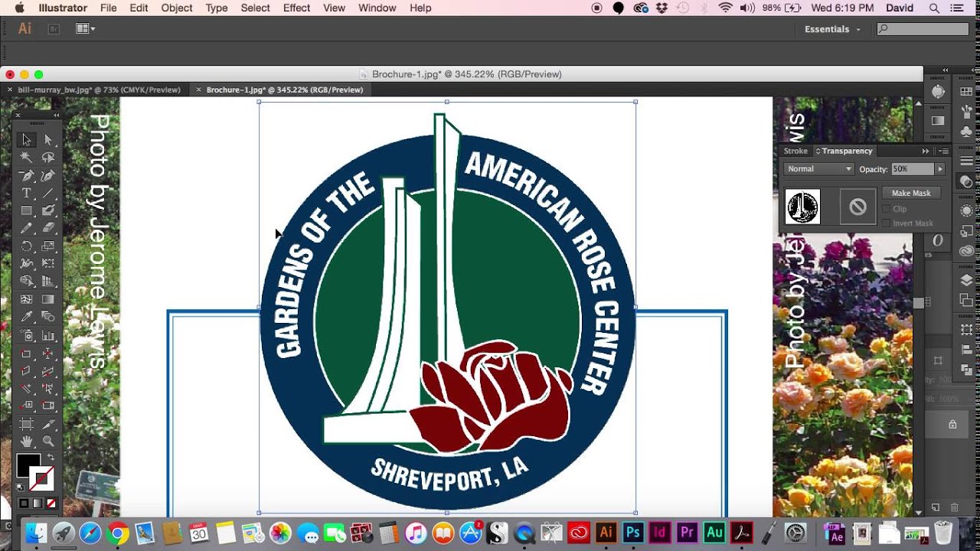The width and height of the screenshot is (980, 551).
Task: Open the Arrange Documents dropdown
Action: [x=86, y=29]
